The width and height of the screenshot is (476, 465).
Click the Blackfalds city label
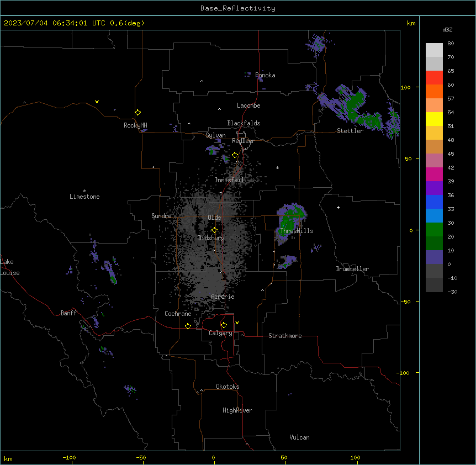coord(244,123)
